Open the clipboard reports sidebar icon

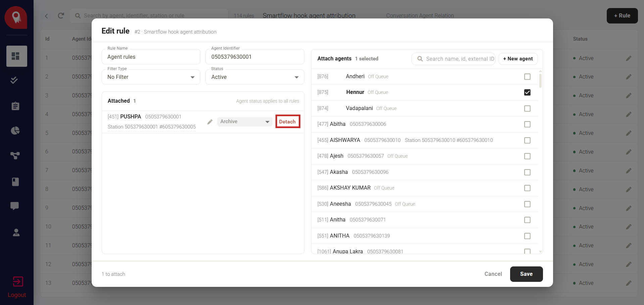tap(15, 106)
